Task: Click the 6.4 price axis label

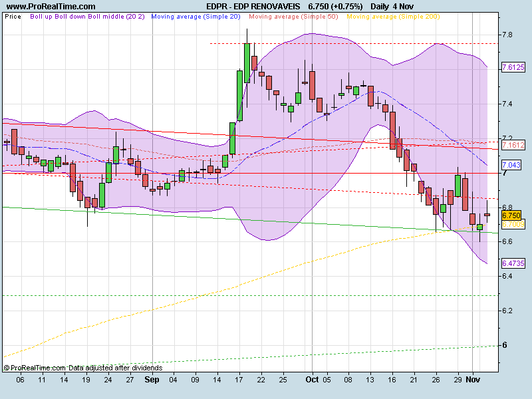Action: coord(507,276)
